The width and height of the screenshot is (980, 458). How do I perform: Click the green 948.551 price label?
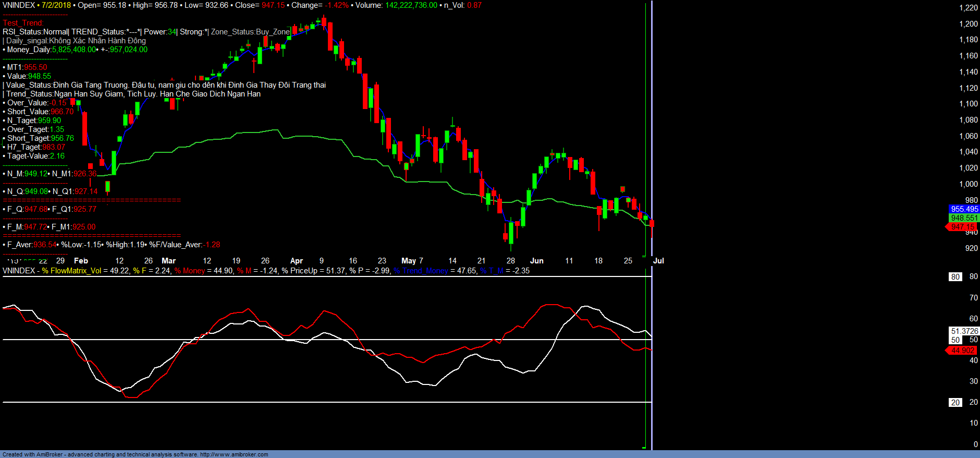pyautogui.click(x=964, y=218)
